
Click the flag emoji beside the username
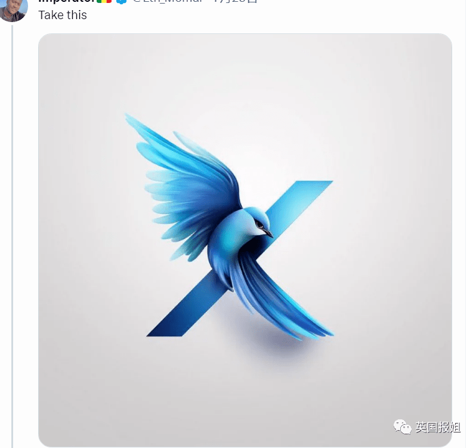point(104,1)
